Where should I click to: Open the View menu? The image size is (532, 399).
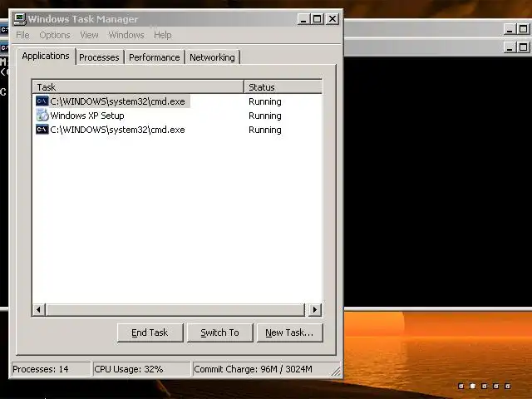(89, 35)
